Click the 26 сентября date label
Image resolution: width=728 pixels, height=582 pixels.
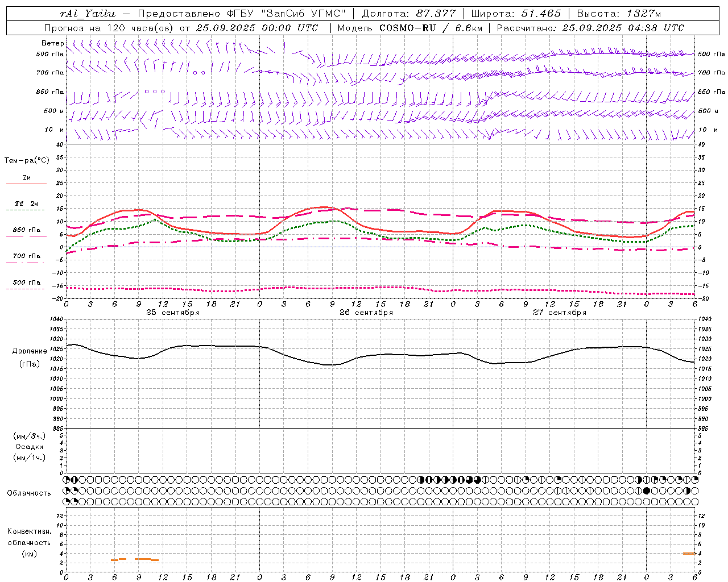click(x=366, y=313)
